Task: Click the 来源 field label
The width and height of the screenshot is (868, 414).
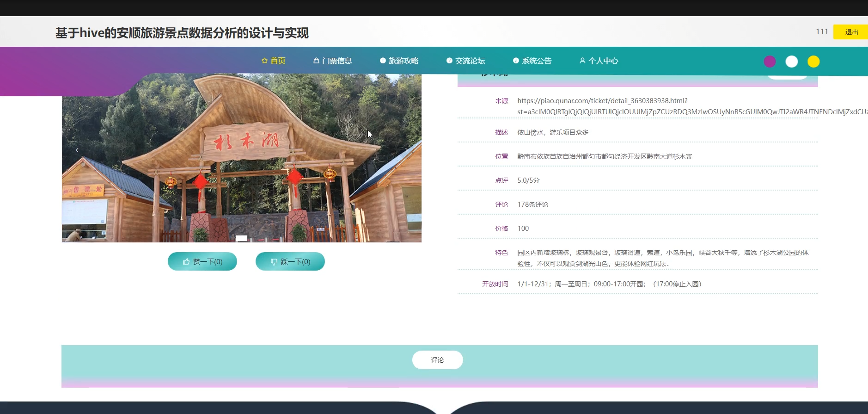Action: coord(501,101)
